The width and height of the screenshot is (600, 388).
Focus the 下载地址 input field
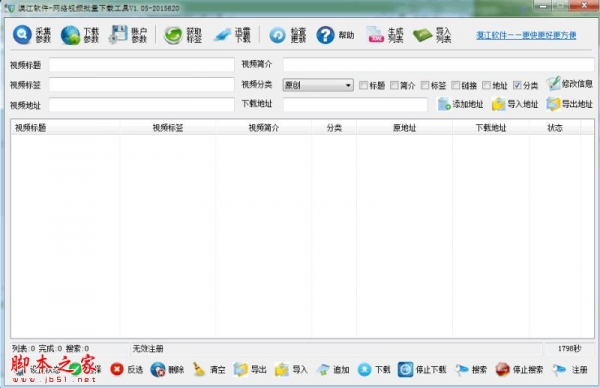[x=355, y=104]
